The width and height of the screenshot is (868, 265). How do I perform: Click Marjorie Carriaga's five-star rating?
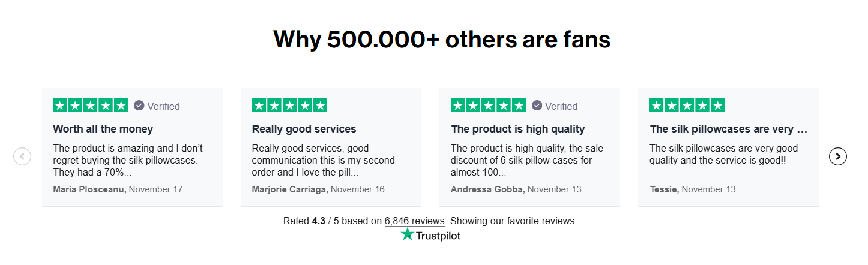289,106
